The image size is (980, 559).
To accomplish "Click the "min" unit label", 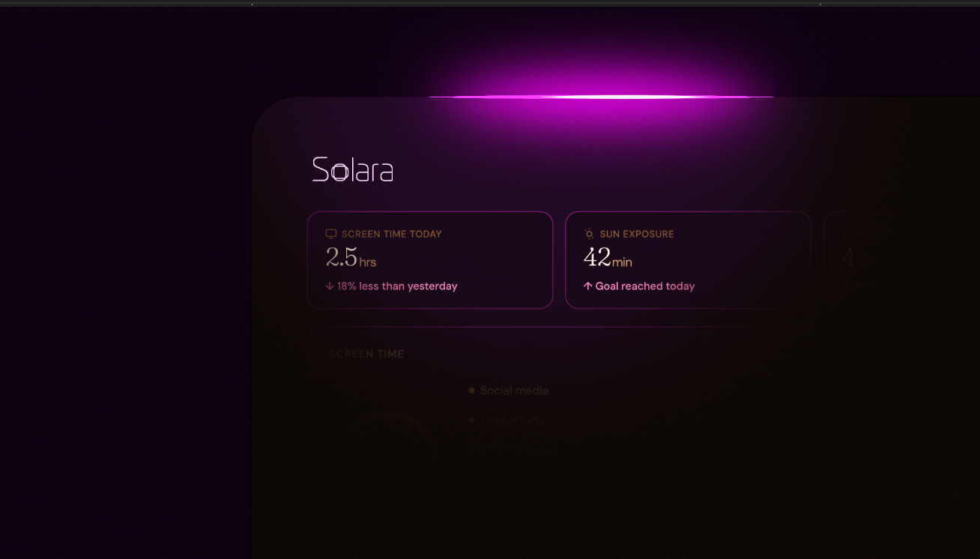I will click(622, 262).
